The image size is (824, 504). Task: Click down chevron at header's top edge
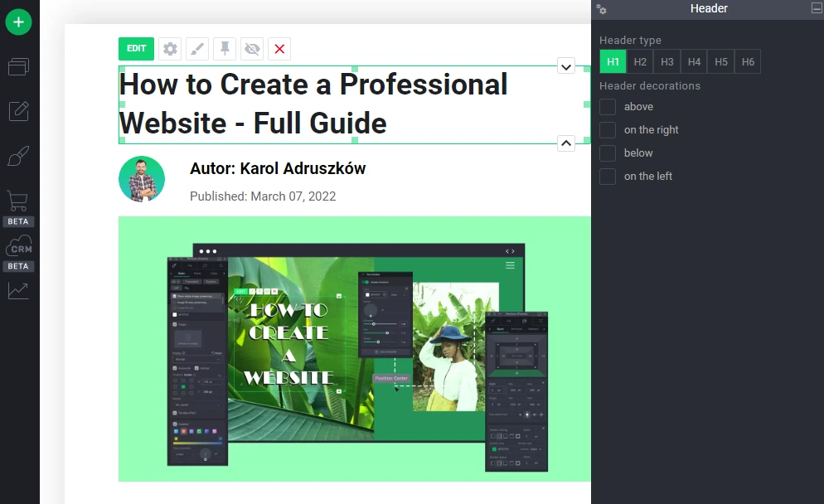coord(566,67)
